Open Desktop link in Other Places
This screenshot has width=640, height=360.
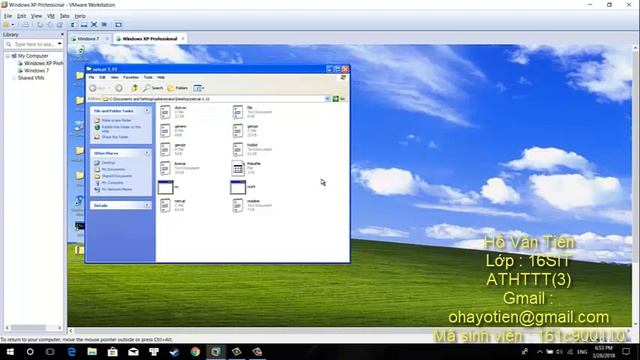tap(108, 163)
